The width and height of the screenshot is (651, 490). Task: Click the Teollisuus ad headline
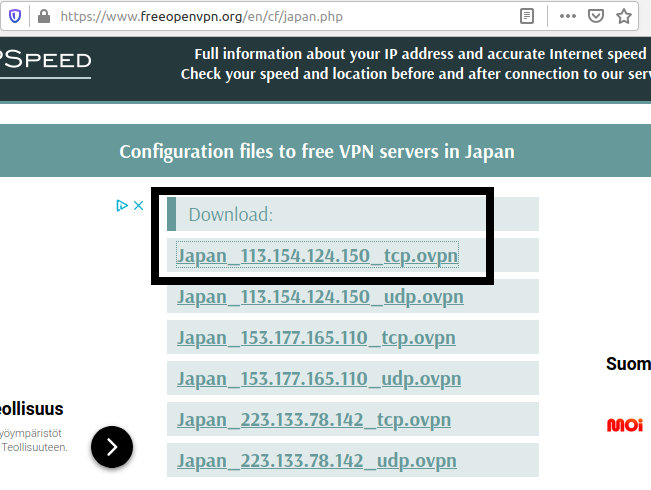tap(32, 408)
